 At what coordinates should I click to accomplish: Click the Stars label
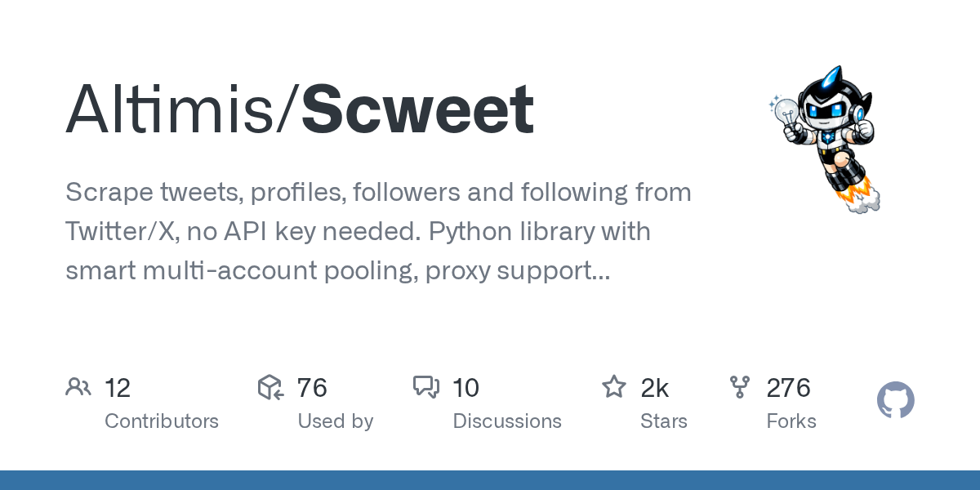664,421
